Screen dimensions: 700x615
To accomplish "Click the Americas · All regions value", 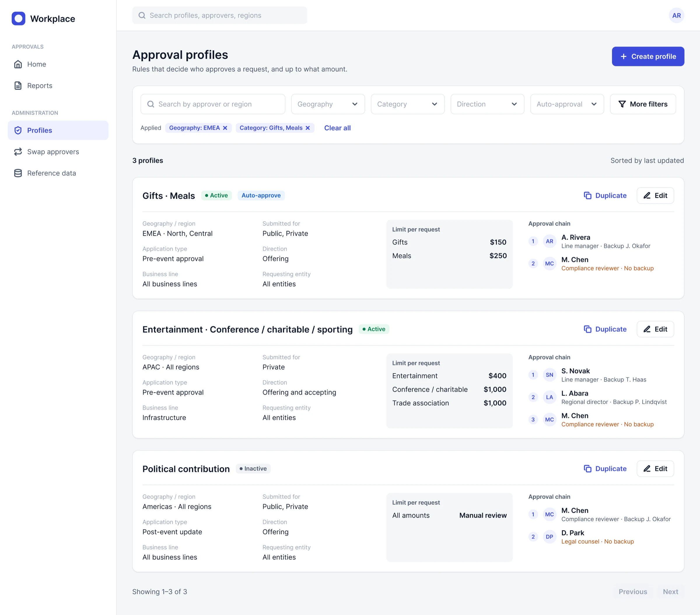I will pyautogui.click(x=177, y=507).
